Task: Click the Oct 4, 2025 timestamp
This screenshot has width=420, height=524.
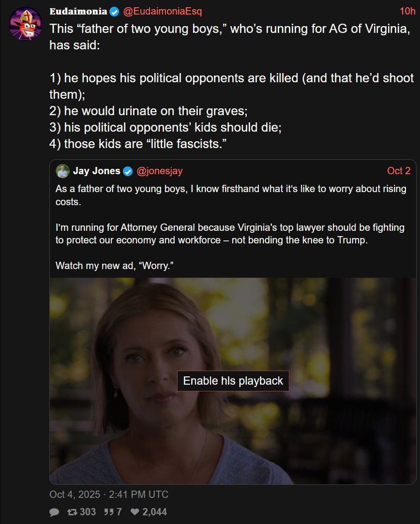Action: [x=108, y=494]
